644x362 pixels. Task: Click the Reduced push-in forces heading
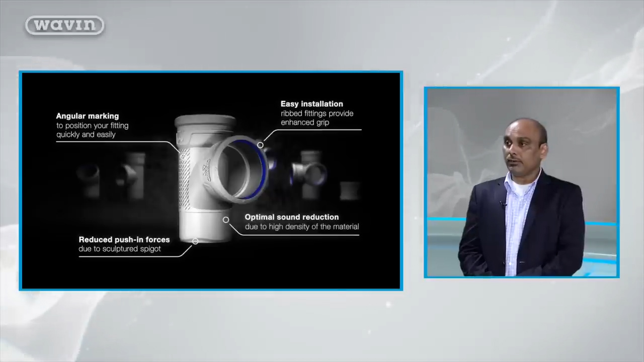coord(124,240)
